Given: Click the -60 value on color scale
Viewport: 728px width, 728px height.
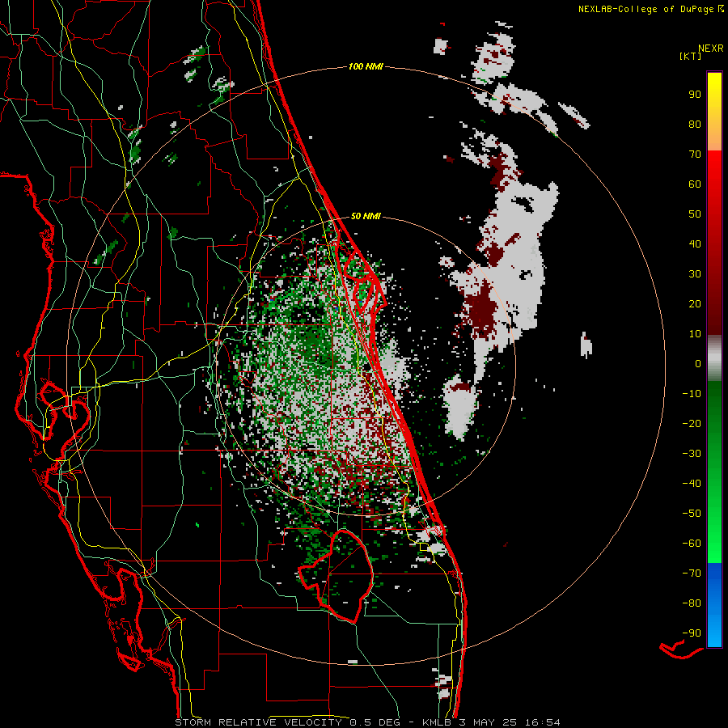Looking at the screenshot, I should tap(692, 544).
